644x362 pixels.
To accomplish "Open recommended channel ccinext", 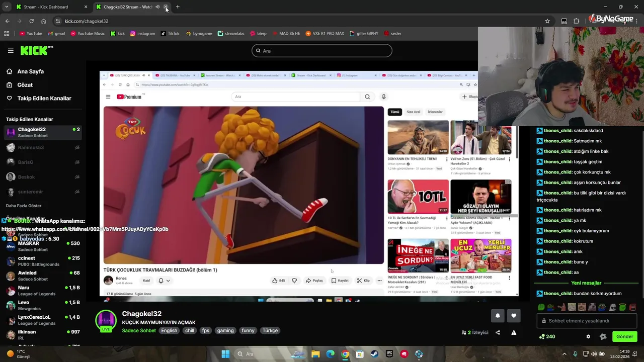I will click(42, 261).
